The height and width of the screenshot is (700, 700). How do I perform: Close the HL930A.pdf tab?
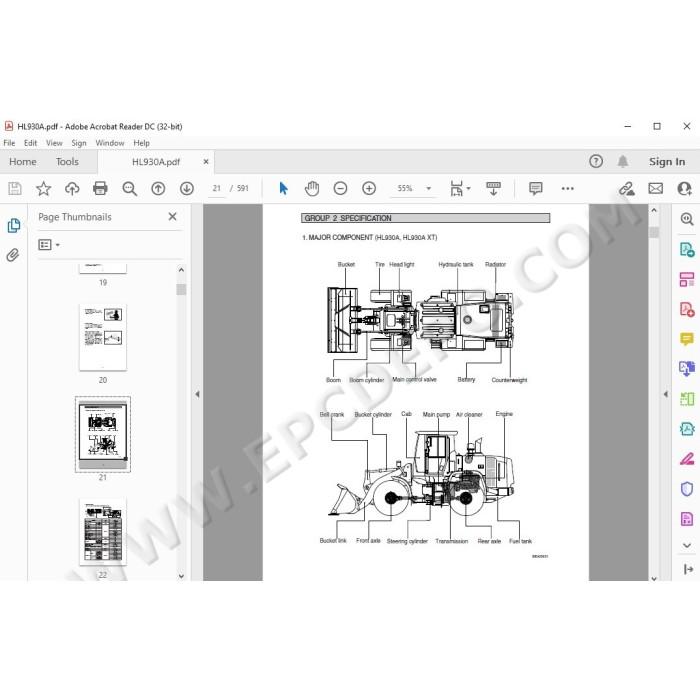[x=206, y=162]
